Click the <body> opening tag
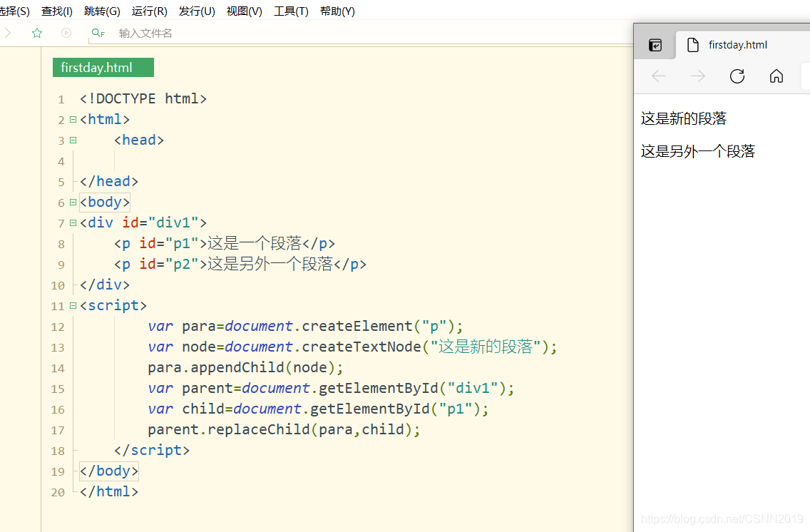Screen dimensions: 810x532 pos(105,202)
